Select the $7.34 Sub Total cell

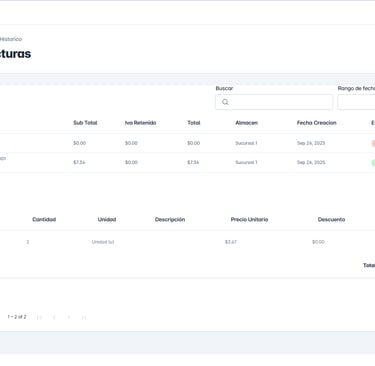coord(79,162)
